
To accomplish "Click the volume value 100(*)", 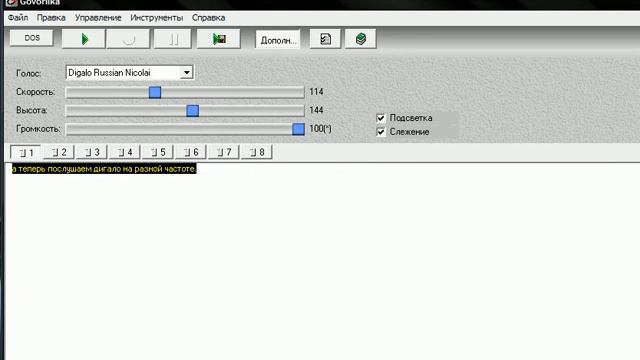I will [x=320, y=129].
